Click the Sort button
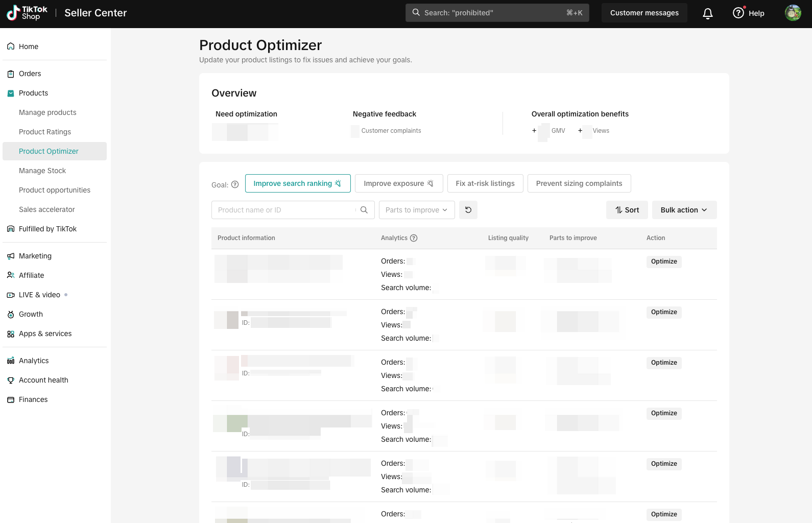This screenshot has height=523, width=812. point(627,210)
